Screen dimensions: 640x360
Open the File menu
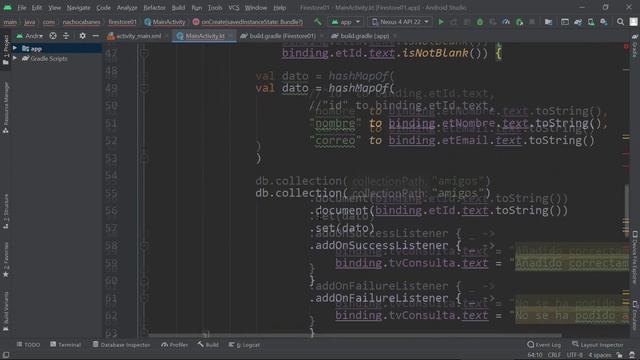pos(22,8)
